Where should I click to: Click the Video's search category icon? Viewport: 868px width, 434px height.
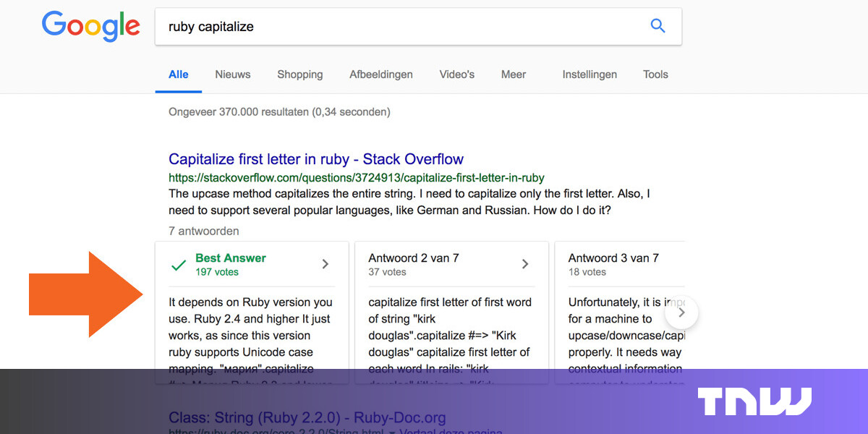pyautogui.click(x=456, y=75)
